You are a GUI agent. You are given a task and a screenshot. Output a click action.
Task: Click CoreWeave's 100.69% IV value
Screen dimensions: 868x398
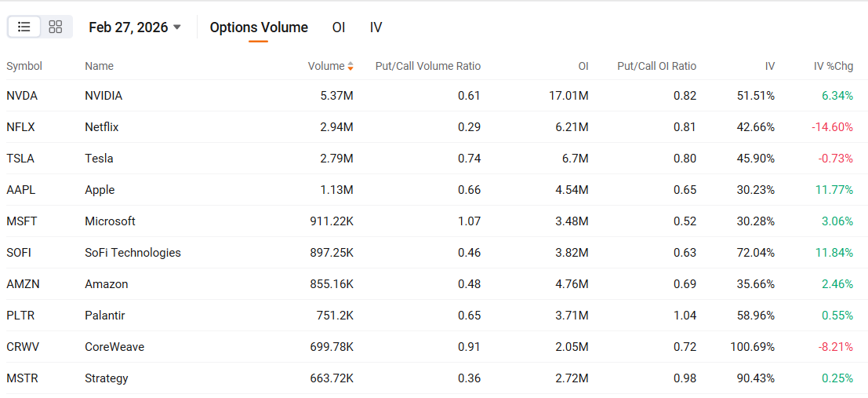click(x=753, y=347)
